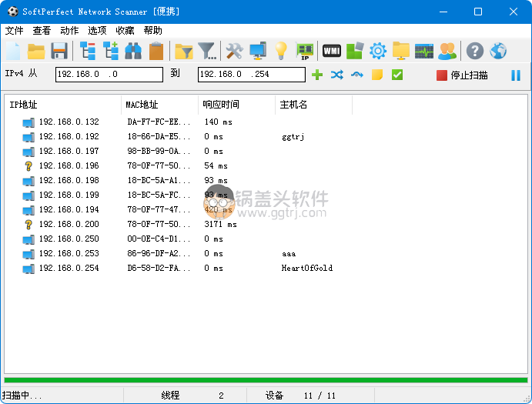Click the computer icon for 192.168.0.250
532x404 pixels.
[28, 239]
